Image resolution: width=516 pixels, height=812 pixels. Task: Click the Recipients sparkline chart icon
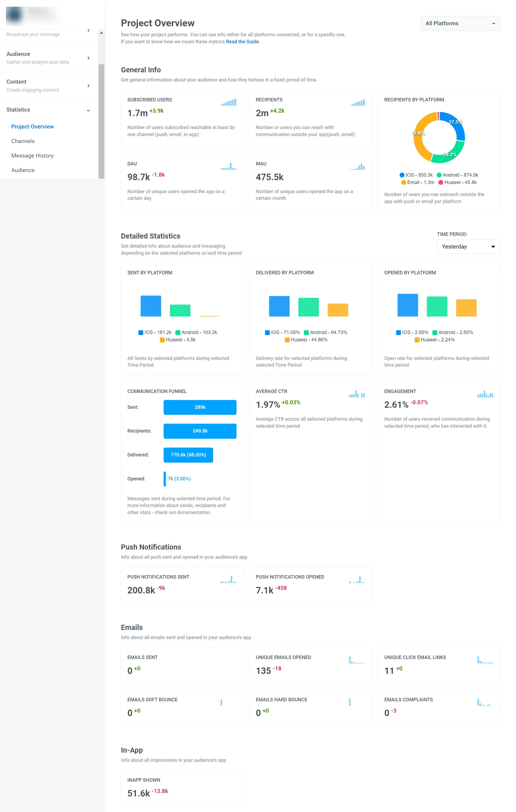tap(357, 103)
